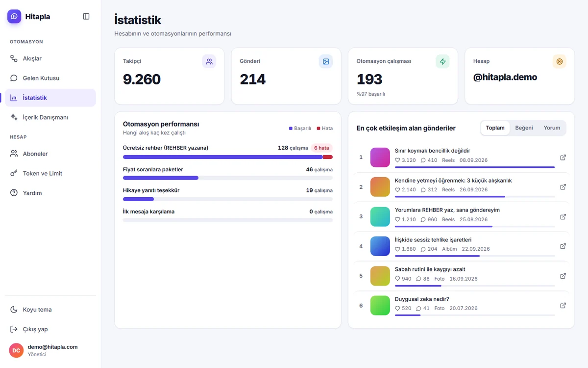Open external link for 'Sınır koymak bencillik değildir'
This screenshot has width=588, height=368.
563,158
